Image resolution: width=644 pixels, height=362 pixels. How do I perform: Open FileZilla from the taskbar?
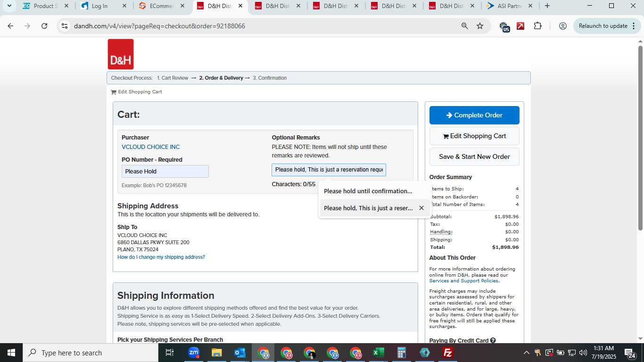coord(448,353)
